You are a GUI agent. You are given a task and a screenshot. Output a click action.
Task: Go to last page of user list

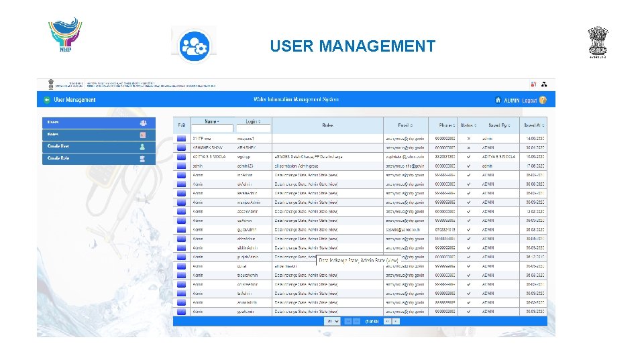(x=396, y=321)
